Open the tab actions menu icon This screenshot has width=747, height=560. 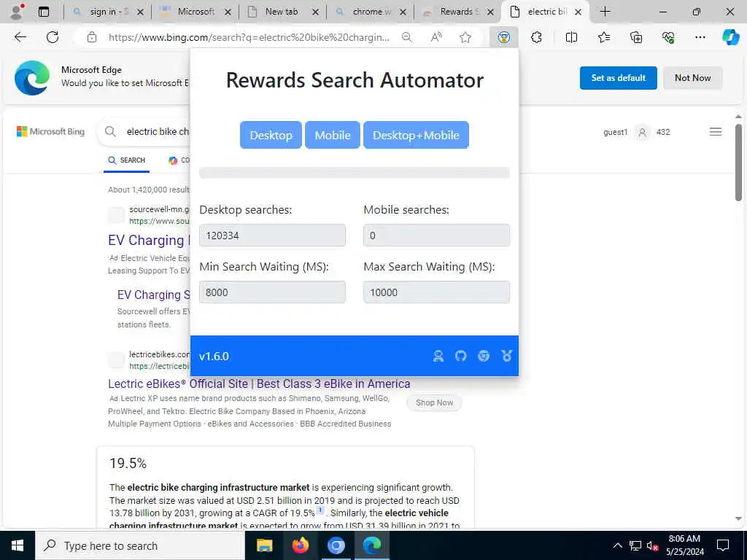coord(43,12)
